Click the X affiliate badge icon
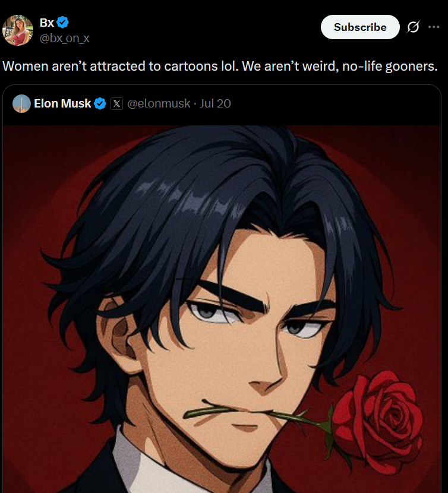Screen dimensions: 448x493 coord(116,103)
